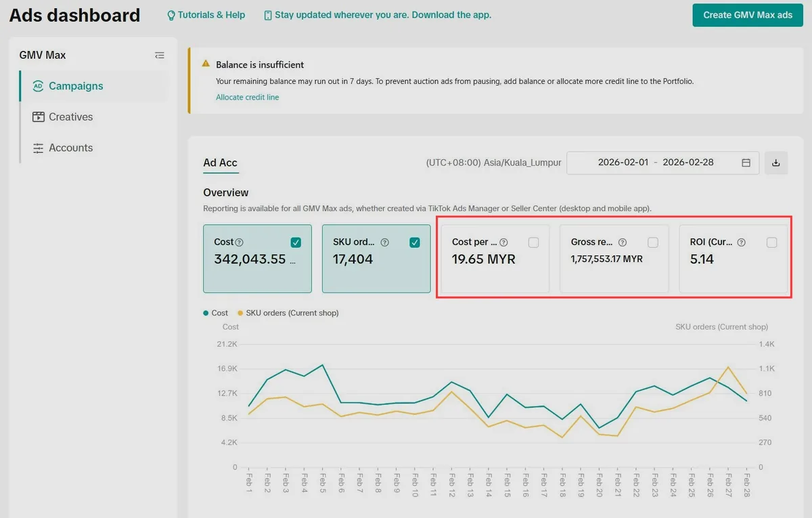Open the Allocate credit line link
Viewport: 812px width, 518px height.
[247, 98]
